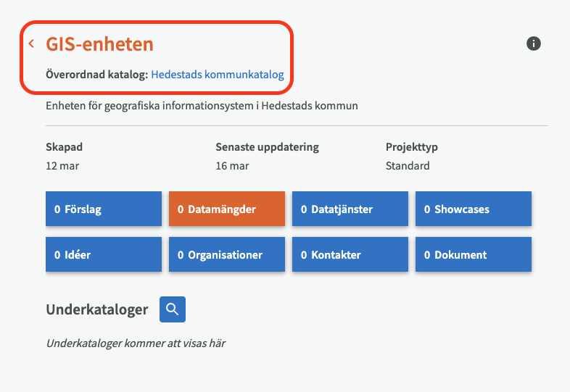Follow the Hedestads kommunkatalog link
Screen dimensions: 570x392
pyautogui.click(x=218, y=75)
